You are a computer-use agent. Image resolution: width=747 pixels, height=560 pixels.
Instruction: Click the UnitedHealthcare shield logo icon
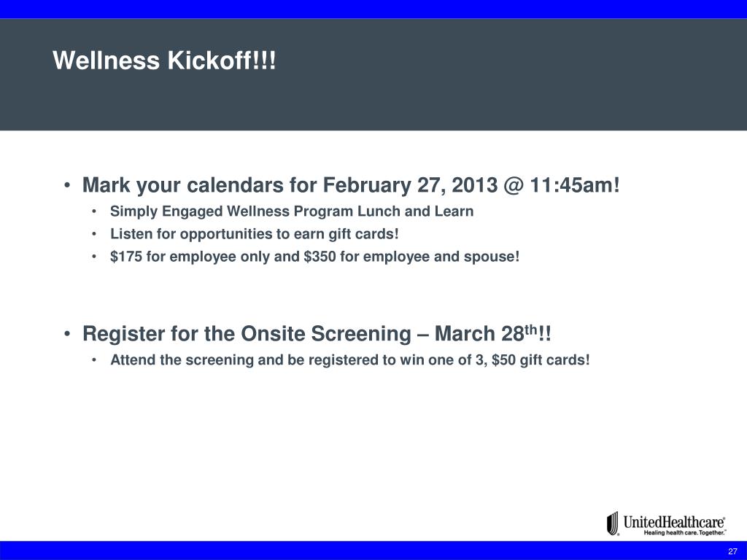(613, 524)
